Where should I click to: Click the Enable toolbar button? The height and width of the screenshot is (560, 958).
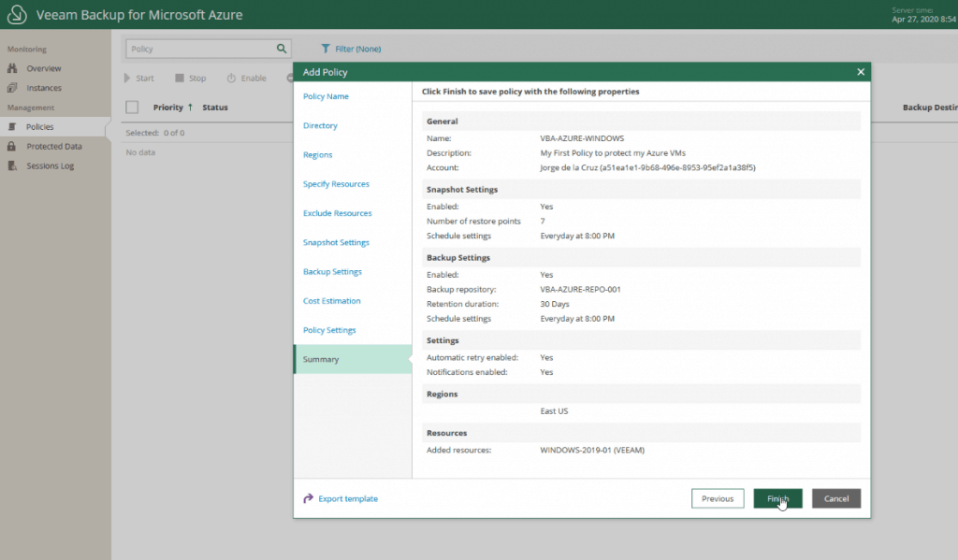coord(246,79)
